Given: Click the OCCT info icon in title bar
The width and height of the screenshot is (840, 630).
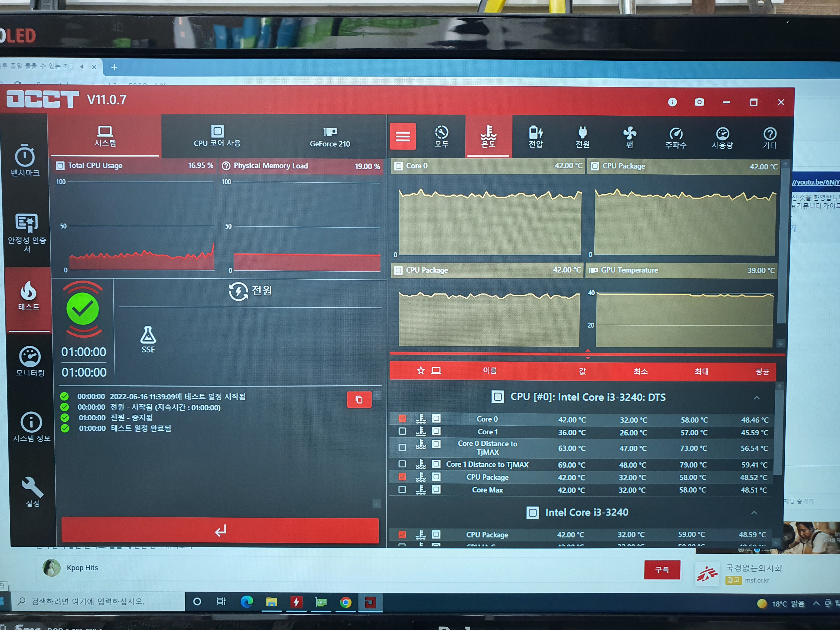Looking at the screenshot, I should [x=672, y=102].
